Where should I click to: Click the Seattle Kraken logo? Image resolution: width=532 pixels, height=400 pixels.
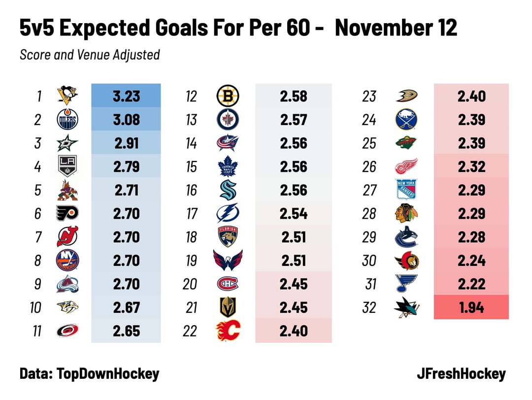[228, 190]
